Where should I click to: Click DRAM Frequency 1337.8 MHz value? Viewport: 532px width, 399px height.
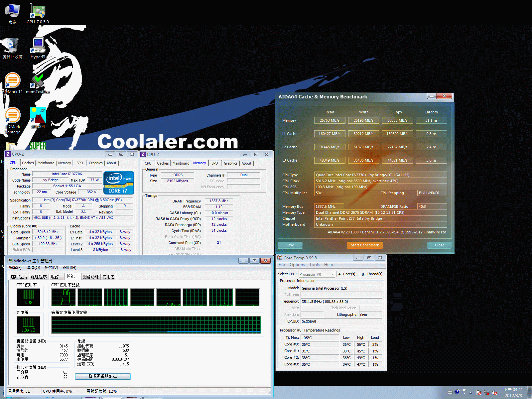(x=219, y=201)
